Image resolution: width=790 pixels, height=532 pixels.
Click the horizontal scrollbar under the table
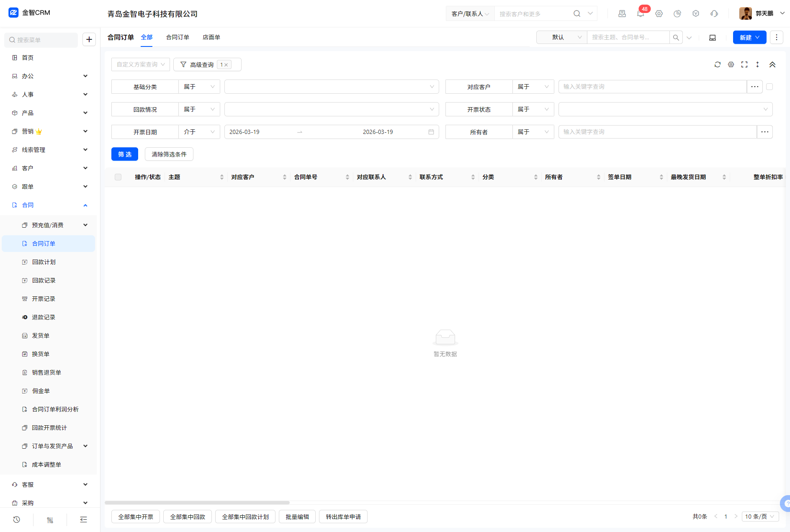coord(197,503)
